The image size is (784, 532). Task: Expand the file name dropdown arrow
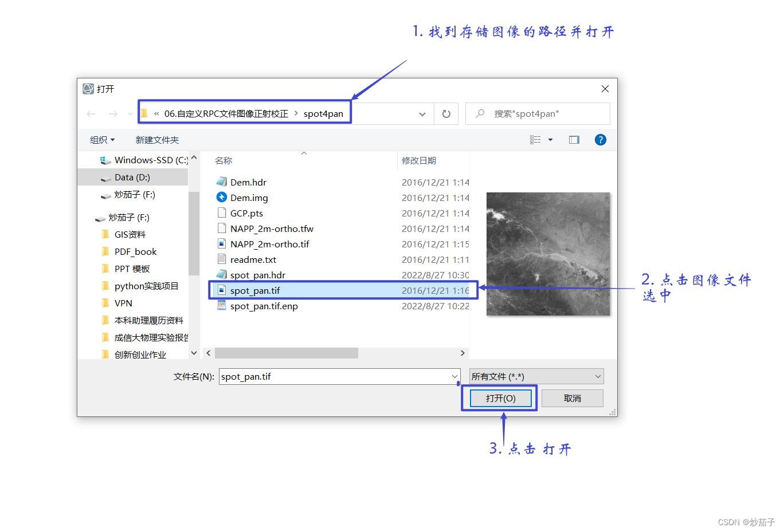(x=454, y=376)
